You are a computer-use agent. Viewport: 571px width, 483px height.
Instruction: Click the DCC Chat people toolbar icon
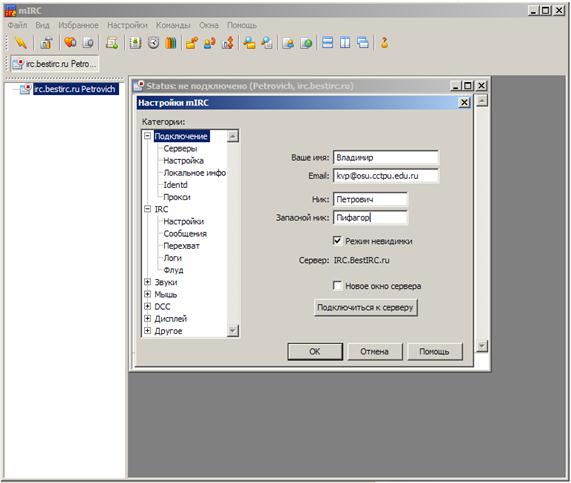click(210, 43)
